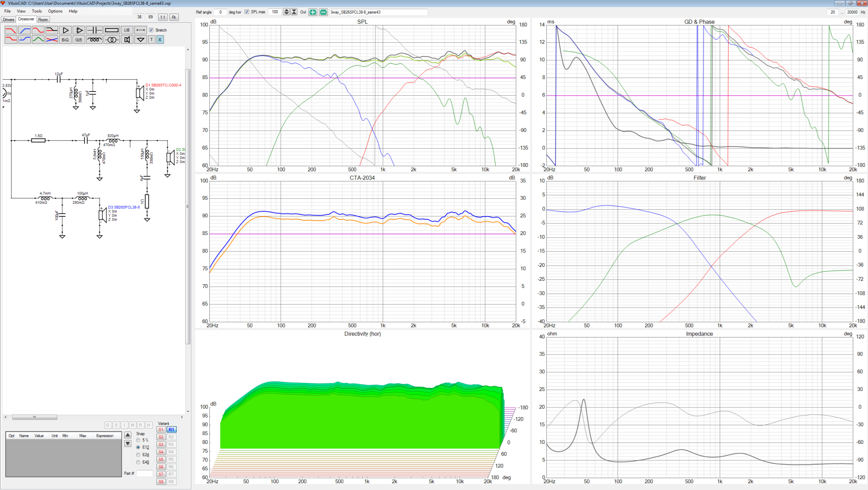Add an inductor coil component
Screen dimensions: 868x490
(94, 39)
